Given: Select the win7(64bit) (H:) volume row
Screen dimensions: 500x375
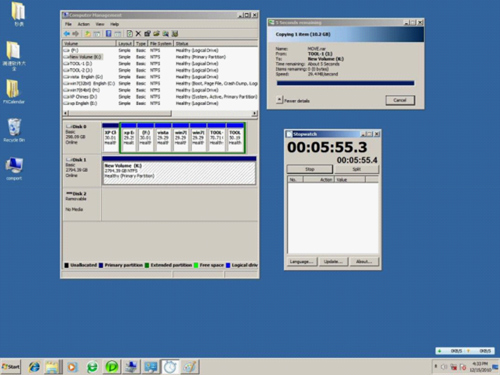Looking at the screenshot, I should click(x=160, y=90).
